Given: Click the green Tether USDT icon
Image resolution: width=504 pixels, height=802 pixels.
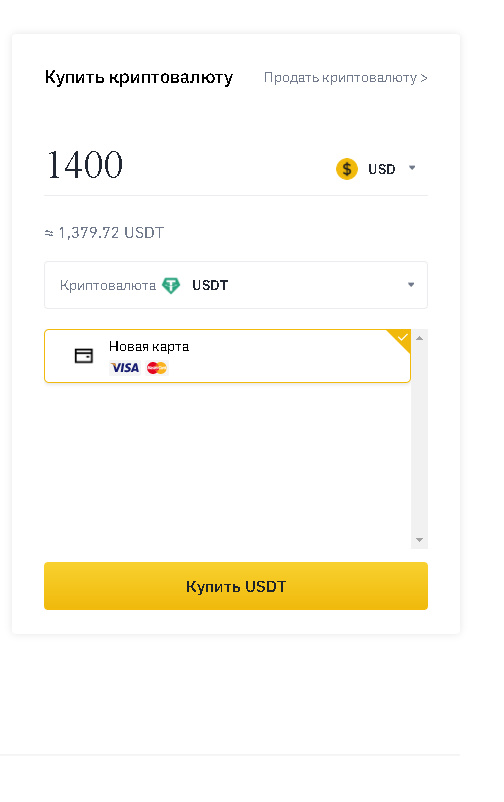Looking at the screenshot, I should point(171,285).
